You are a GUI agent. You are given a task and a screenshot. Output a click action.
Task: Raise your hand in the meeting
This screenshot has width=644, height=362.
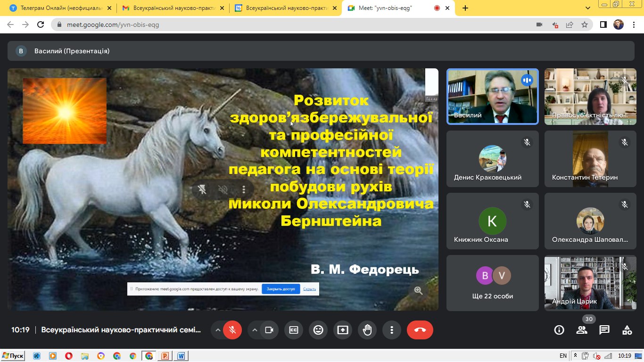tap(367, 330)
